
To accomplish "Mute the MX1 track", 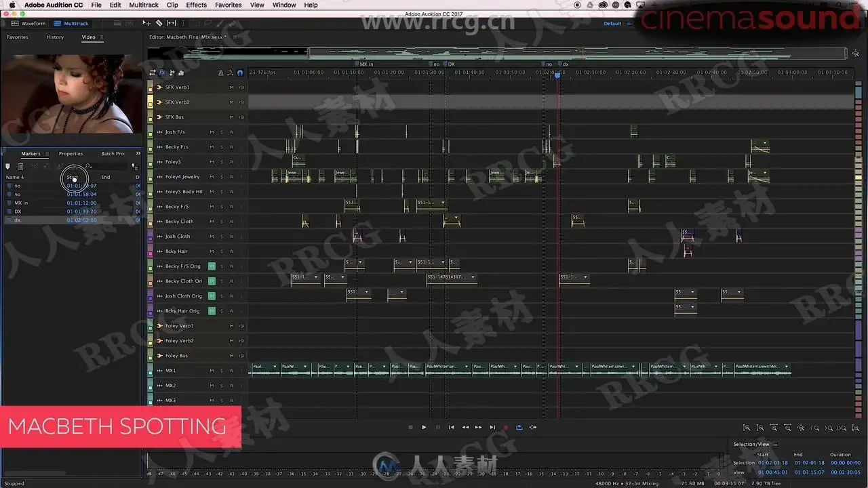I will click(212, 371).
